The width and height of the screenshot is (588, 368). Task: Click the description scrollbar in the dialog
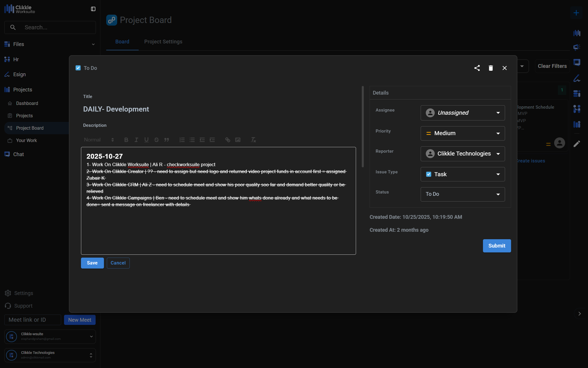[x=363, y=126]
